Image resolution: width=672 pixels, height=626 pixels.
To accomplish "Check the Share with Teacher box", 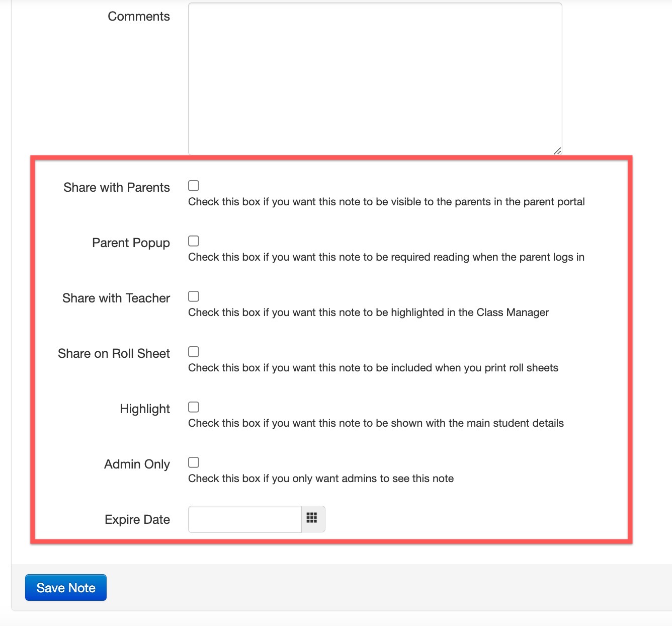I will [x=194, y=296].
